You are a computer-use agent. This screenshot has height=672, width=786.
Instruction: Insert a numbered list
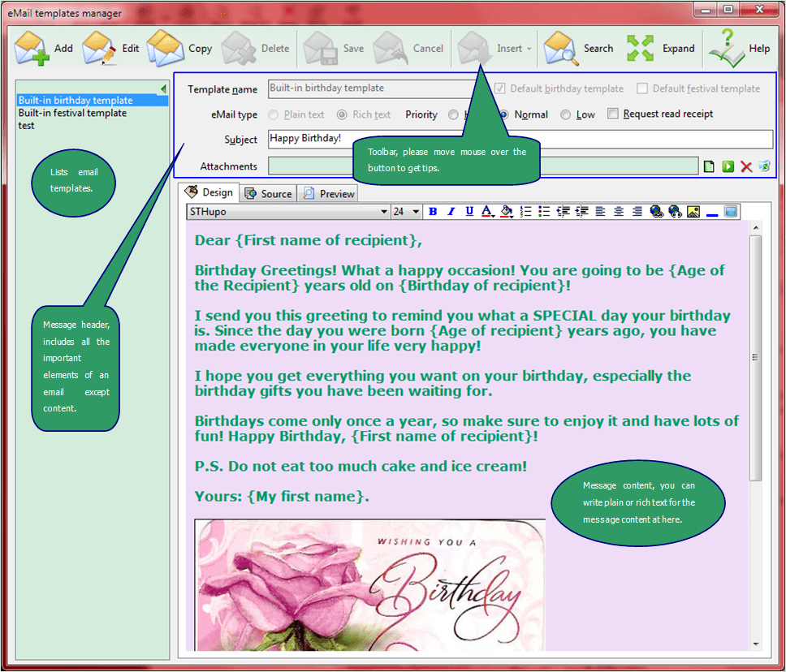pos(525,212)
